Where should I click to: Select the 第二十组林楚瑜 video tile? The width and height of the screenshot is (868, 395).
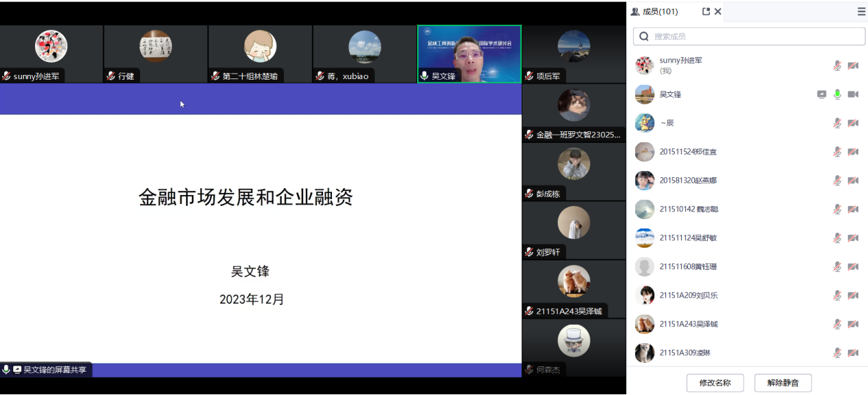point(260,54)
